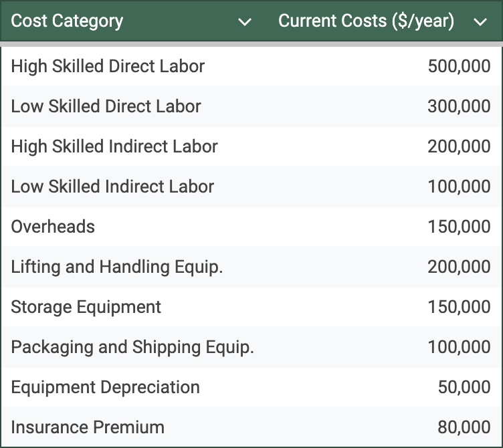Viewport: 503px width, 448px height.
Task: Select the High Skilled Direct Labor cell
Action: 108,66
